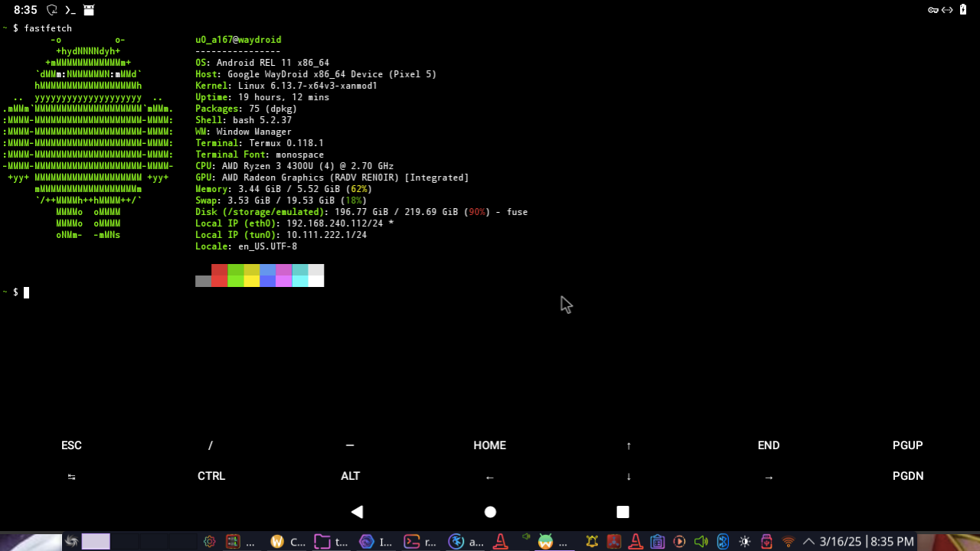Open the yellow bell notifications tray icon

point(592,542)
